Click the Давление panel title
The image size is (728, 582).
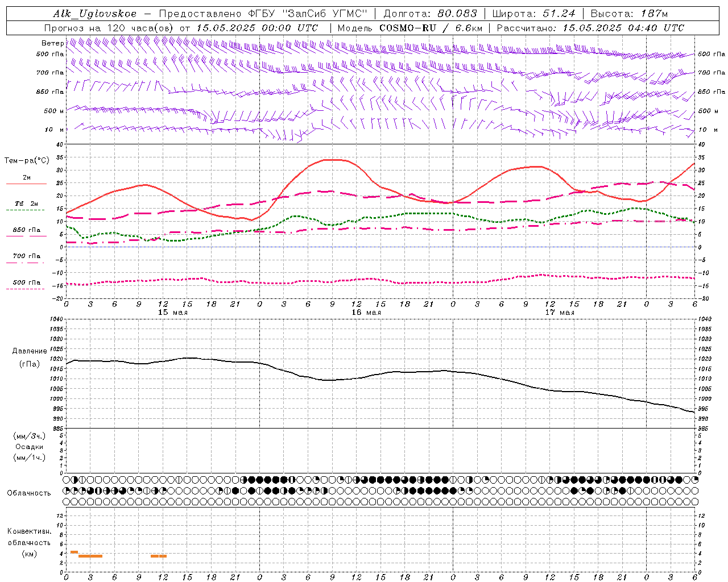[30, 351]
